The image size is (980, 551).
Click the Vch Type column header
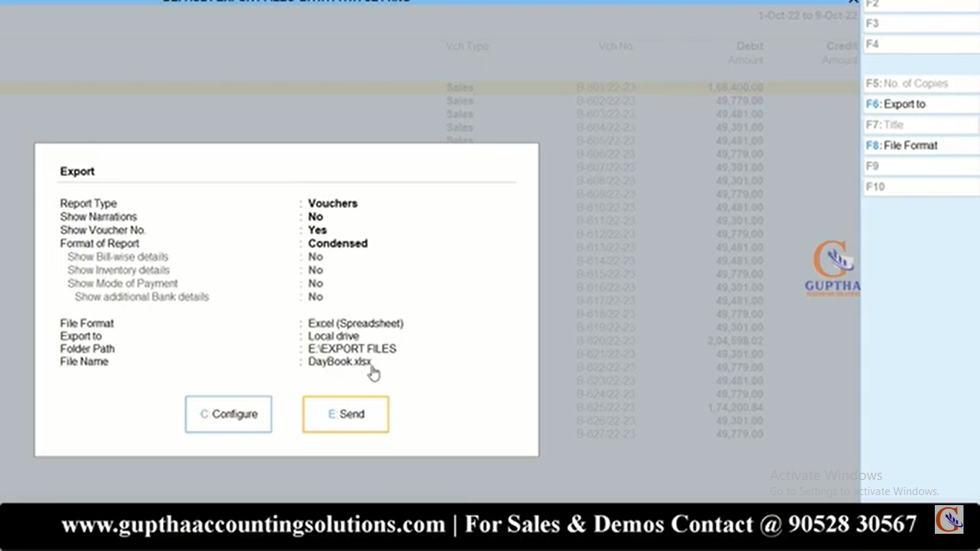tap(467, 47)
